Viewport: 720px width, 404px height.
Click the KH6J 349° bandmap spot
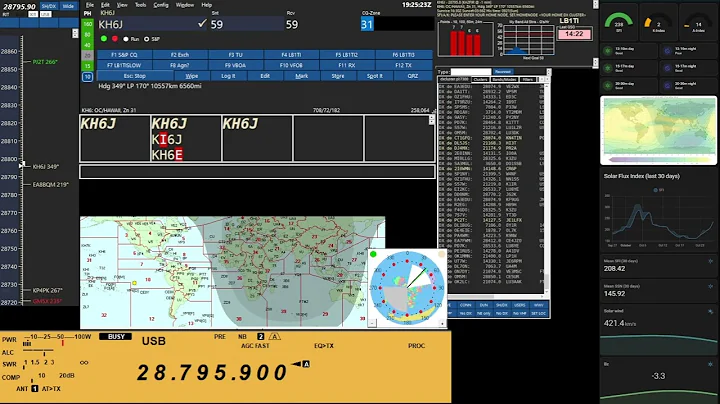click(45, 167)
